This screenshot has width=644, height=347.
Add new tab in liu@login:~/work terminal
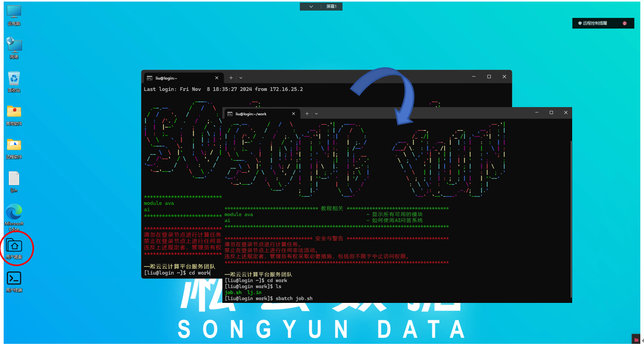coord(307,113)
